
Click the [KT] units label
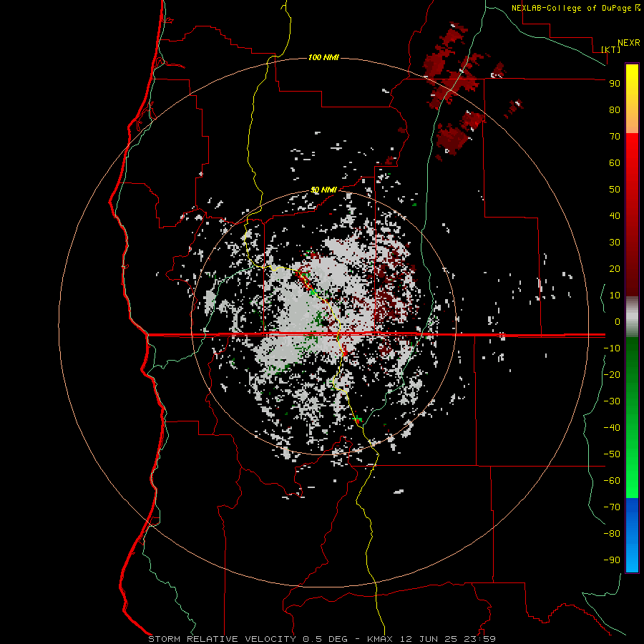click(611, 49)
